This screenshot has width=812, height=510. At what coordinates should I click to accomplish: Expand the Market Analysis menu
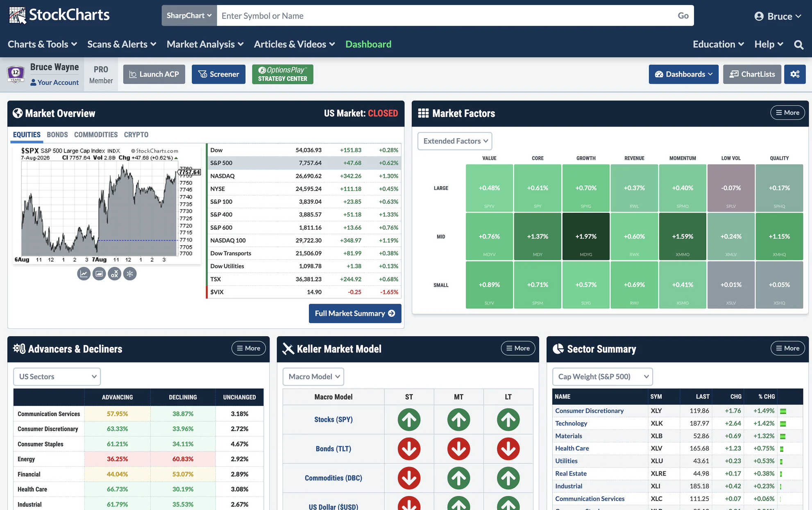point(205,44)
